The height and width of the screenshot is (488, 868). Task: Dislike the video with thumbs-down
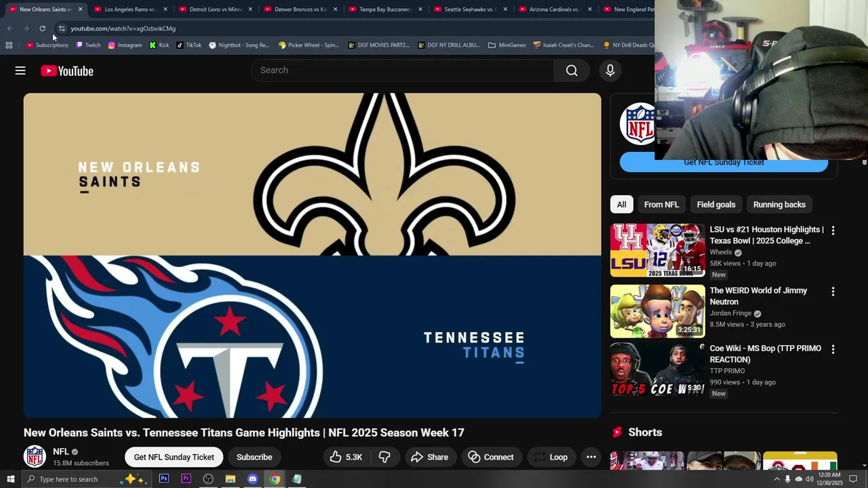pyautogui.click(x=384, y=457)
